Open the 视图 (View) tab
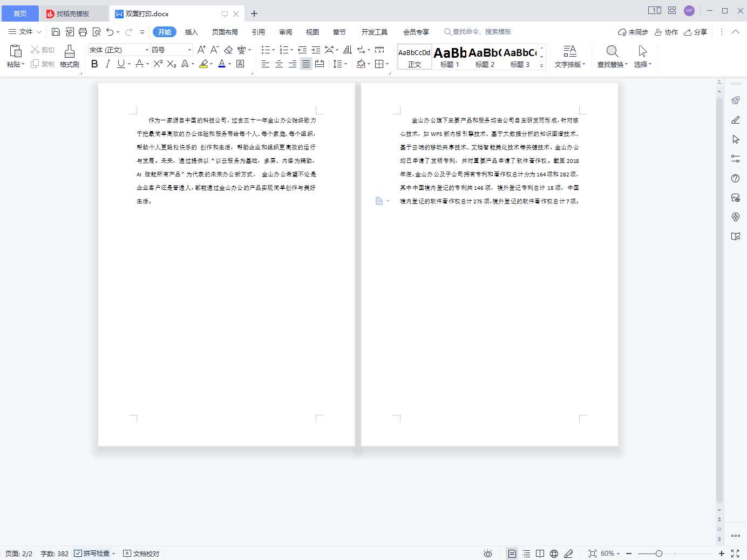747x560 pixels. pyautogui.click(x=313, y=32)
